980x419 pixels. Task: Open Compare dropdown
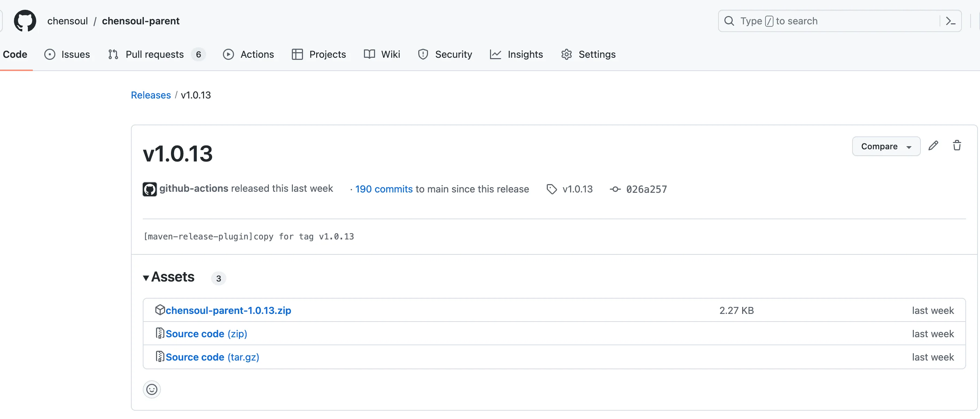click(x=886, y=147)
